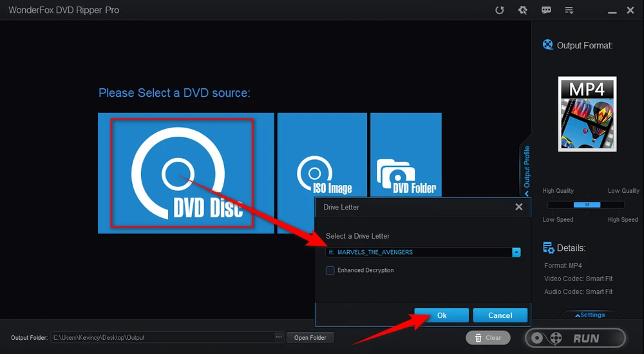
Task: Close the Drive Letter dialog
Action: pos(518,207)
